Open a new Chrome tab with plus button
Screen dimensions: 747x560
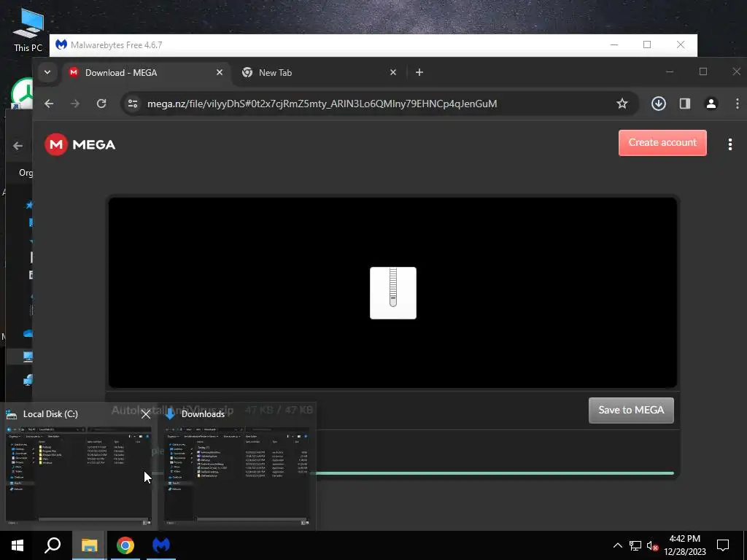[419, 72]
